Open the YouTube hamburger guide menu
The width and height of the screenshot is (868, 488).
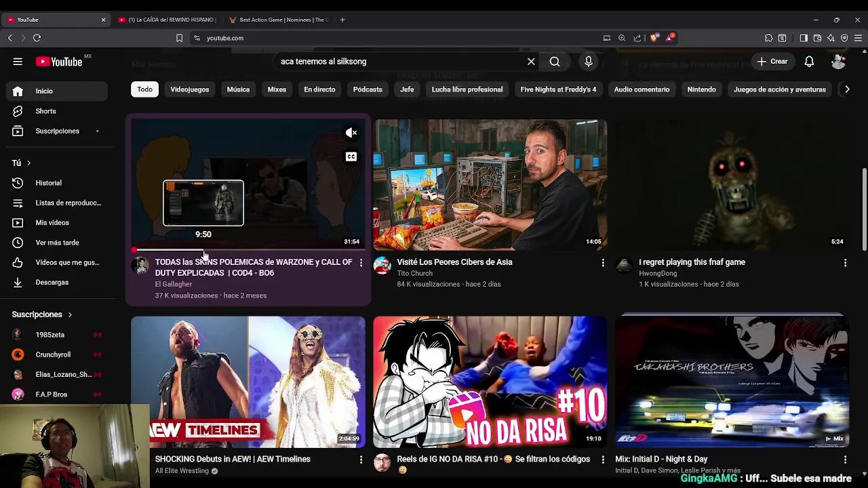[18, 62]
